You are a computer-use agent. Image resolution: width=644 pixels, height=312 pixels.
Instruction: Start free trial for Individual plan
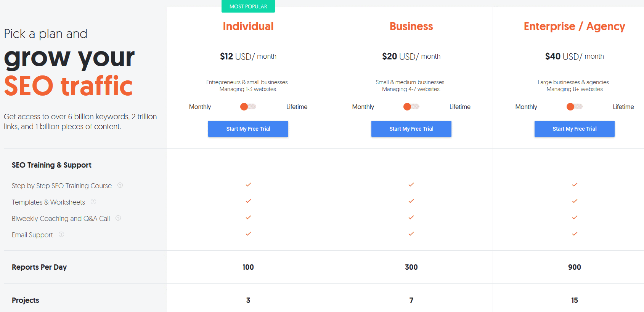pyautogui.click(x=248, y=129)
